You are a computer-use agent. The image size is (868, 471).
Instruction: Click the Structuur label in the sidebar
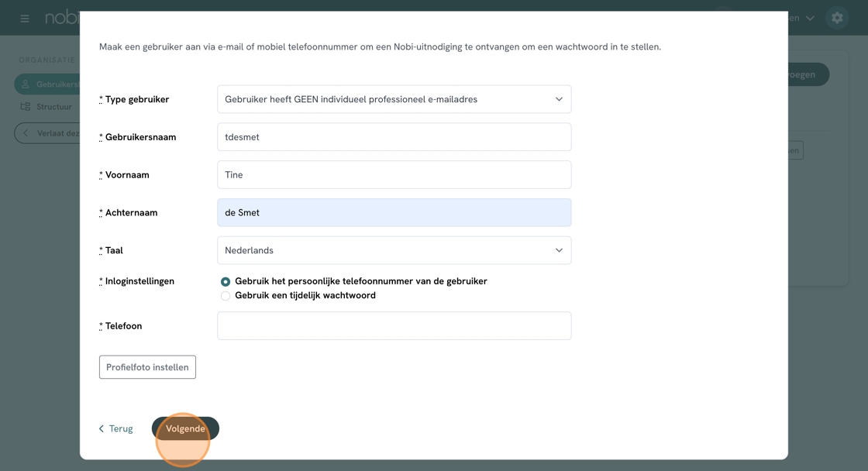pos(54,107)
